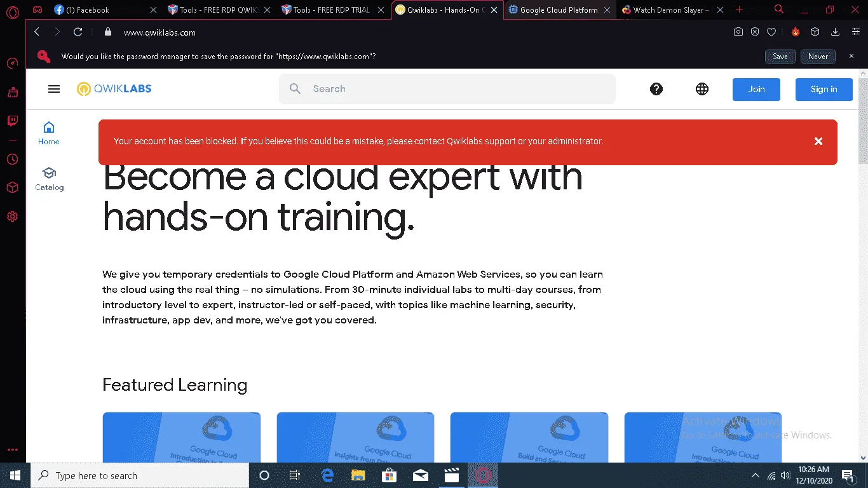
Task: Open extensions cube in address bar
Action: tap(815, 32)
